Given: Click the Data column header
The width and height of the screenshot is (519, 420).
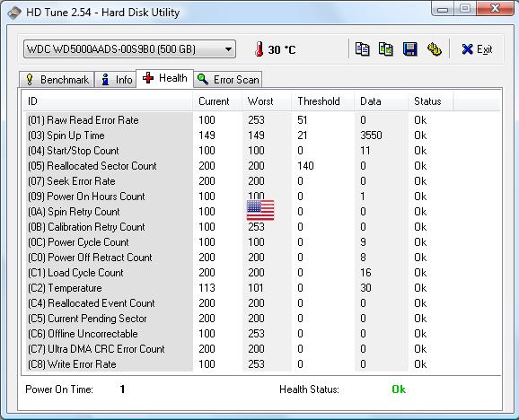Looking at the screenshot, I should (382, 101).
